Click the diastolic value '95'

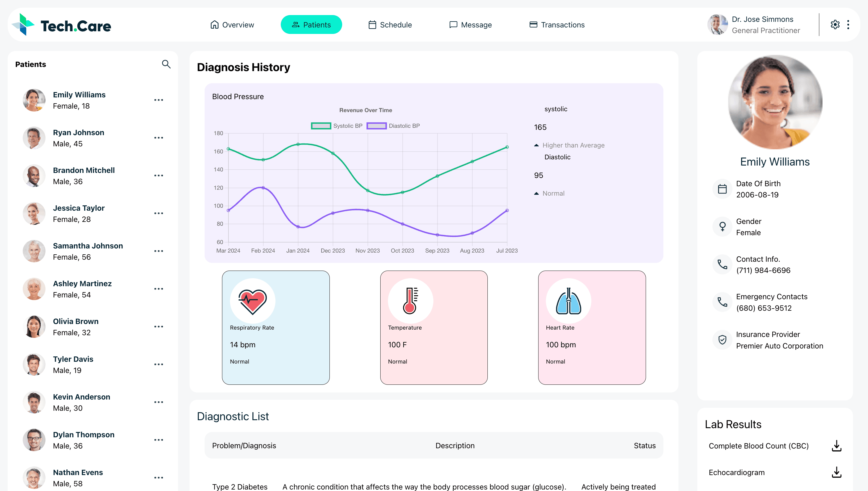pyautogui.click(x=539, y=175)
